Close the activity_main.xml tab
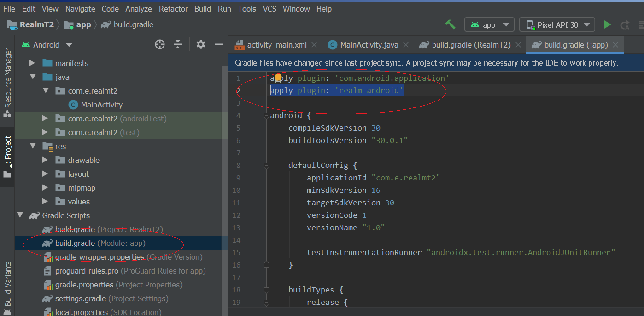The width and height of the screenshot is (644, 316). click(x=314, y=45)
